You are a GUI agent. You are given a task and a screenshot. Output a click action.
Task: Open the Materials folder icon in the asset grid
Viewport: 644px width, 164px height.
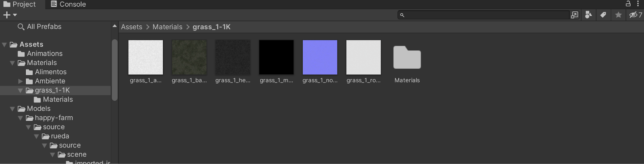tap(407, 57)
